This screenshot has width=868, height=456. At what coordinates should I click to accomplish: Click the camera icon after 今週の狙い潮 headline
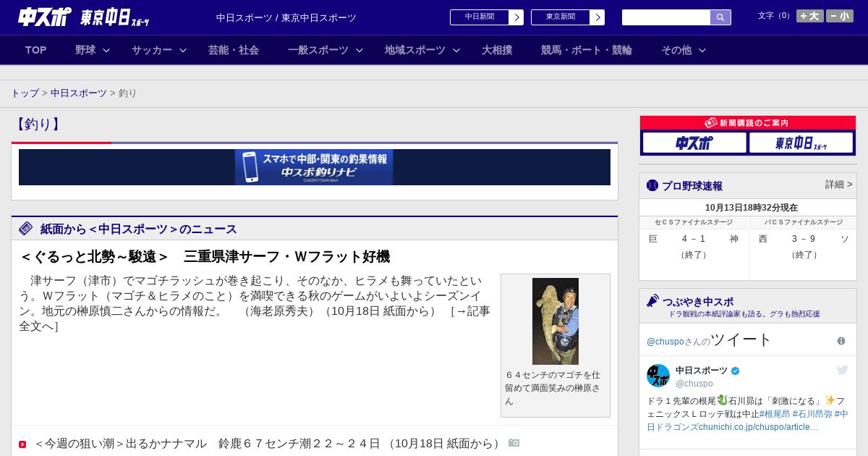pyautogui.click(x=514, y=443)
